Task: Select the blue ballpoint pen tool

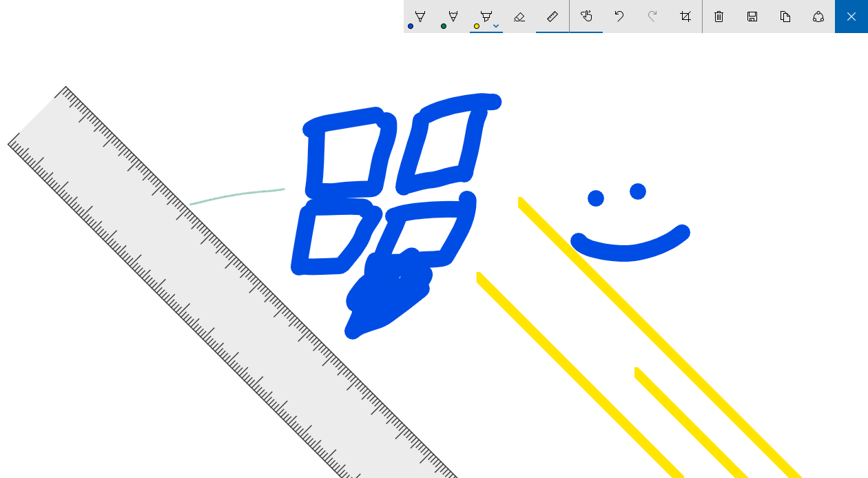Action: coord(420,17)
